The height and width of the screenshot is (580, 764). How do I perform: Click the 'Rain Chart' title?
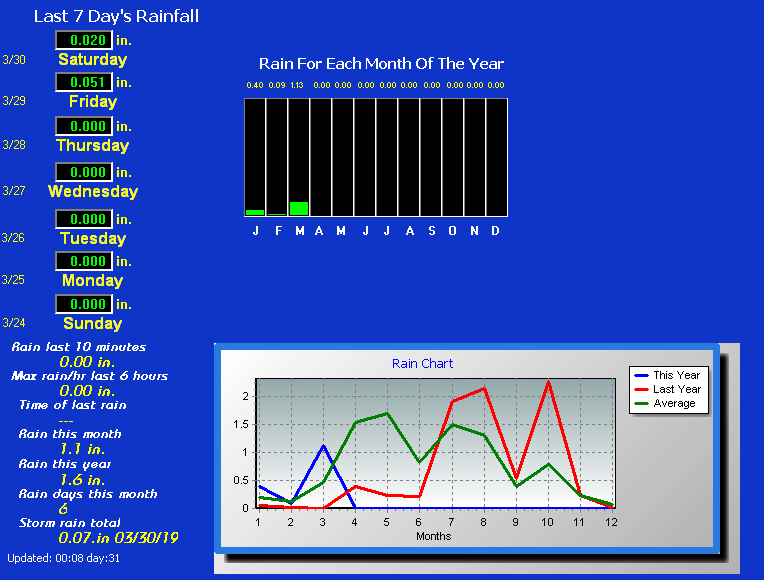coord(422,364)
